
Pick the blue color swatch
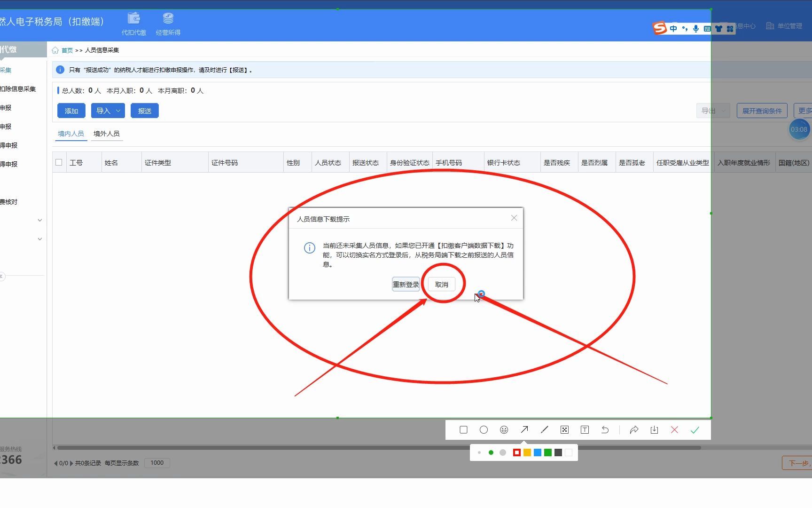pos(538,452)
